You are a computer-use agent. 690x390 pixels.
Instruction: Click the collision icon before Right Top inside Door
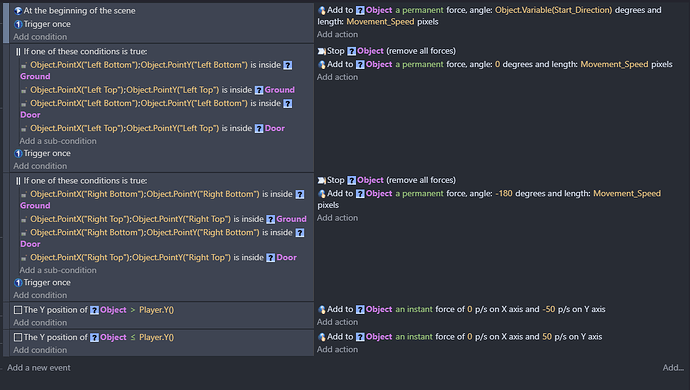point(24,258)
